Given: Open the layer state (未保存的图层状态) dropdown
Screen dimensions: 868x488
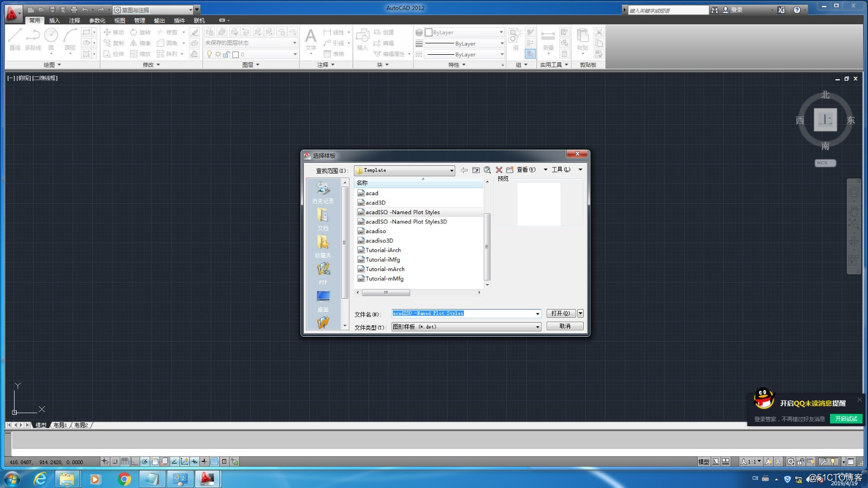Looking at the screenshot, I should coord(295,43).
